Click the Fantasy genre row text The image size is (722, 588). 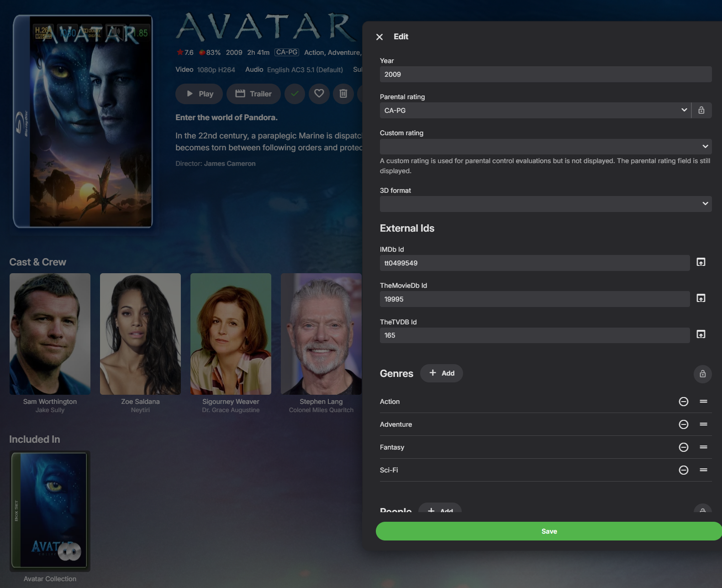pos(392,447)
